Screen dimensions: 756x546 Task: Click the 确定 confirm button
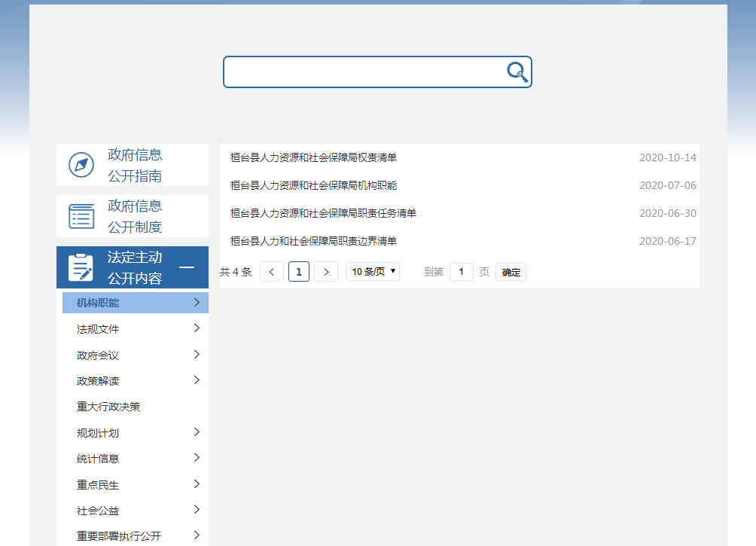[511, 273]
